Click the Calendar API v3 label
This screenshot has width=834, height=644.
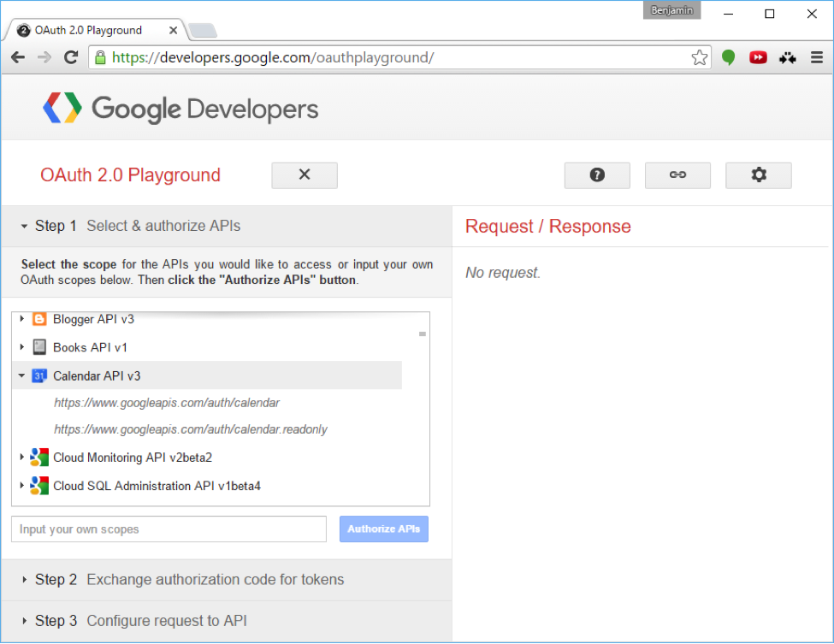click(97, 376)
